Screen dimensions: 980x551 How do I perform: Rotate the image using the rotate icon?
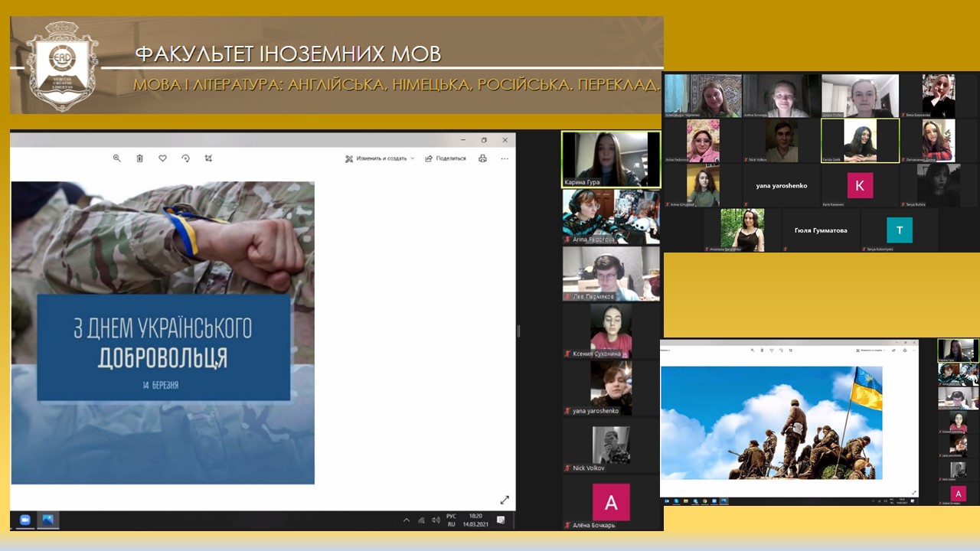click(185, 158)
